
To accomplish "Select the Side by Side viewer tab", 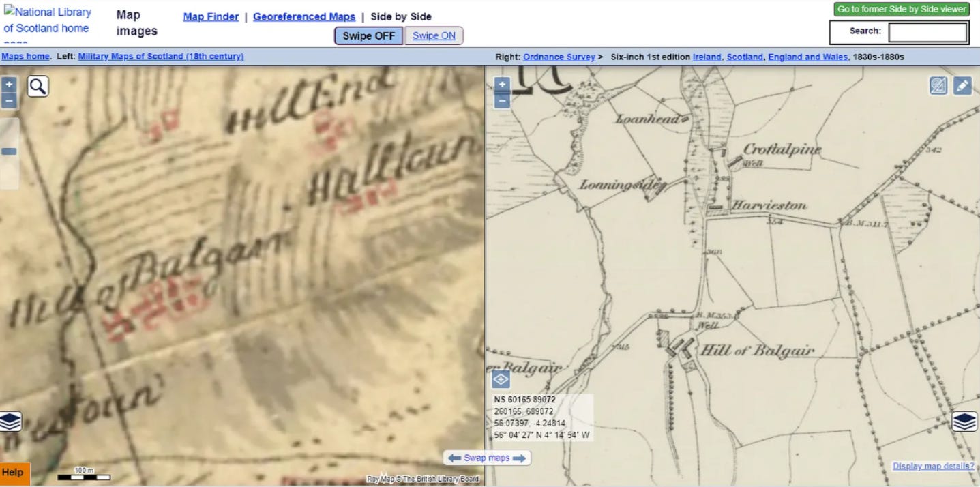I will 401,17.
